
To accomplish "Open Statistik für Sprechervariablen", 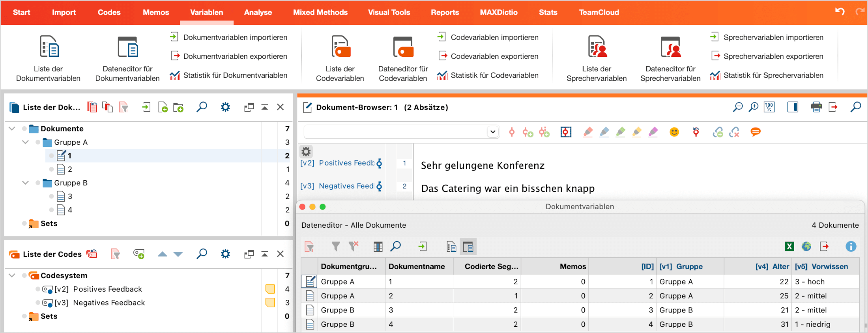I will 766,75.
